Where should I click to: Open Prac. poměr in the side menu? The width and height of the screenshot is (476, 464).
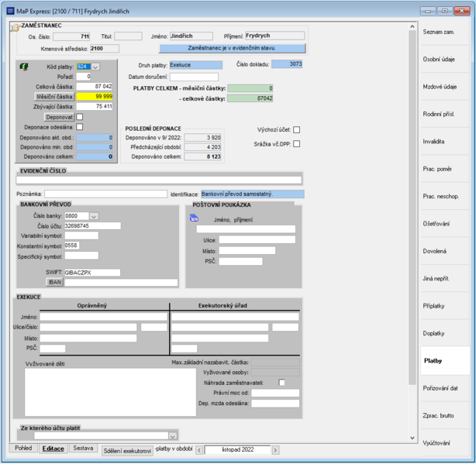tap(445, 169)
